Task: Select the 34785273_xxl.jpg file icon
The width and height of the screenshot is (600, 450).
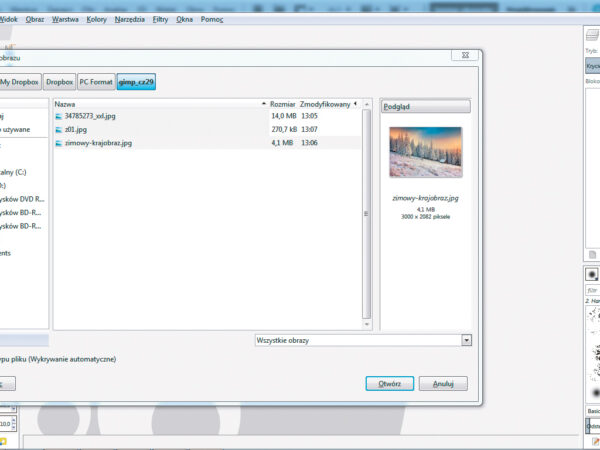Action: click(59, 117)
